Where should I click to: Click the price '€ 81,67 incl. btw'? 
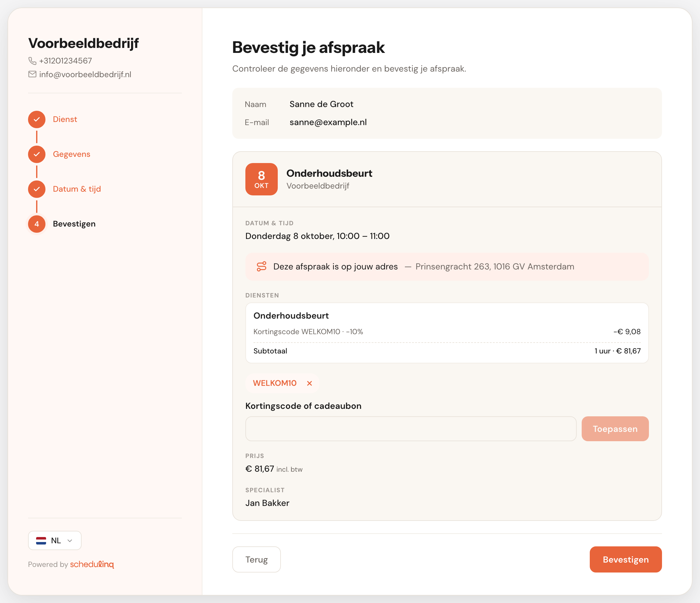coord(274,469)
